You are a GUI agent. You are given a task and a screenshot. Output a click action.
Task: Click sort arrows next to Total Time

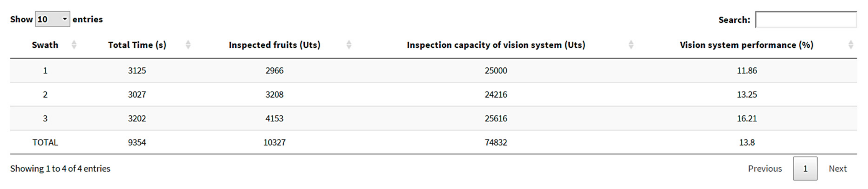coord(188,45)
